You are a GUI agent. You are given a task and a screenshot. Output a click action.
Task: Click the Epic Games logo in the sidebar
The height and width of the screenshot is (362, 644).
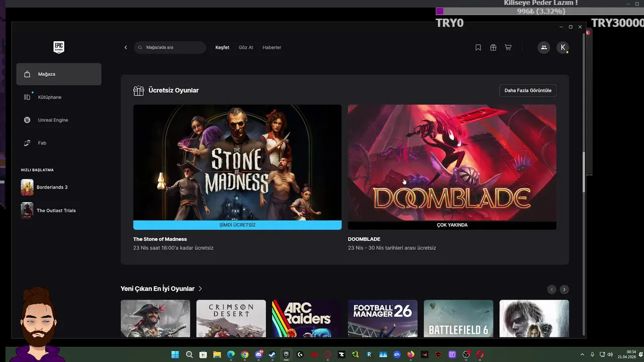(x=59, y=47)
